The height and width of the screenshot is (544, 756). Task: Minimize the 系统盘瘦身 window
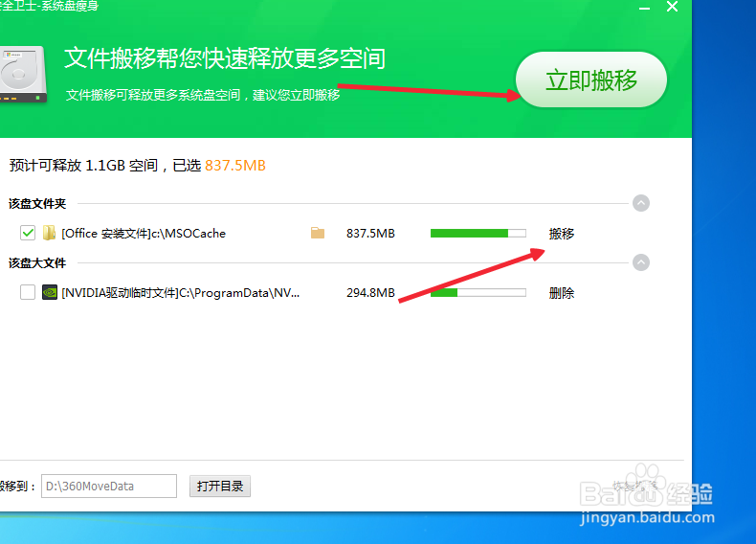pyautogui.click(x=644, y=9)
